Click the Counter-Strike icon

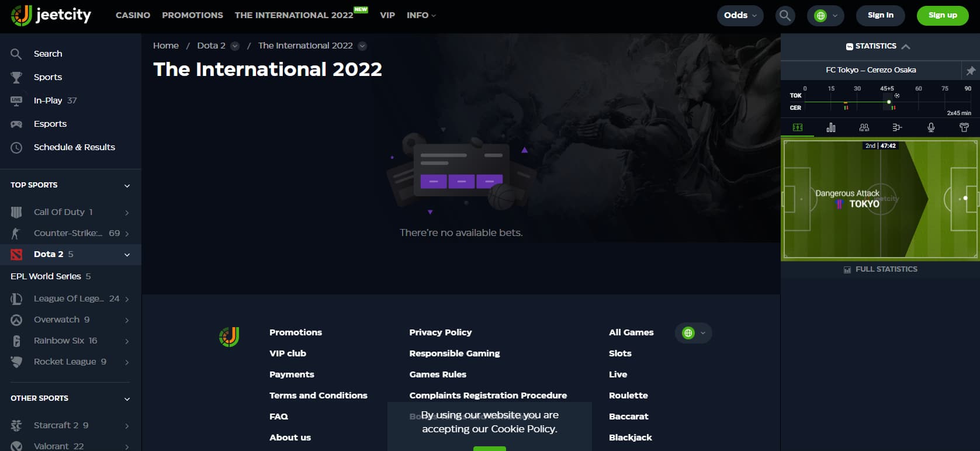16,233
